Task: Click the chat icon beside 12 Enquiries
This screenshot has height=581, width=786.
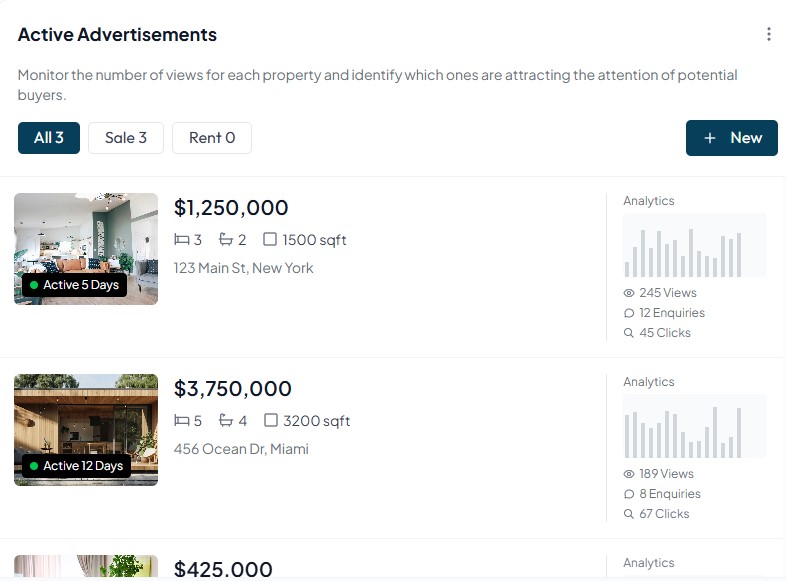Action: [x=629, y=313]
